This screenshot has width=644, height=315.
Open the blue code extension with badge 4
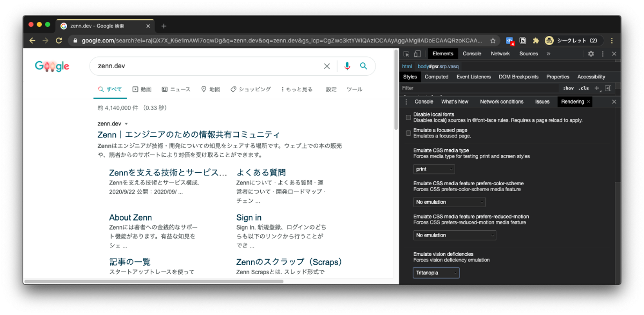coord(510,40)
